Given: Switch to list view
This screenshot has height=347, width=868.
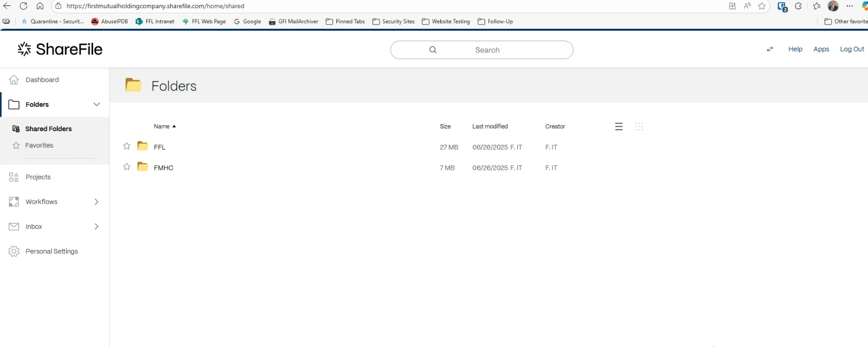Looking at the screenshot, I should coord(619,126).
